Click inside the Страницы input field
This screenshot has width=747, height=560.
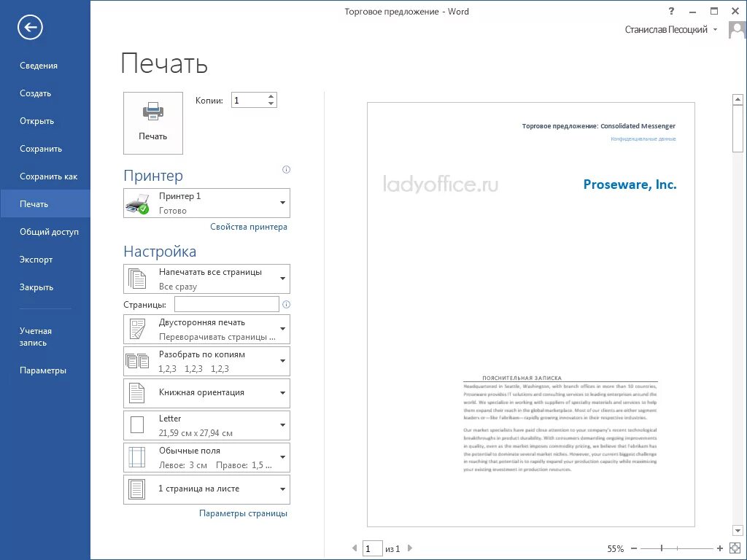[226, 303]
